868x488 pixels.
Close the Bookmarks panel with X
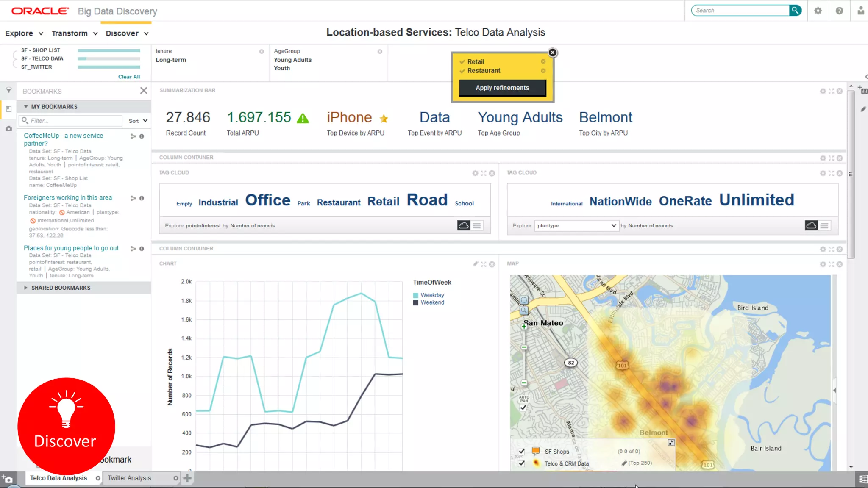[144, 91]
